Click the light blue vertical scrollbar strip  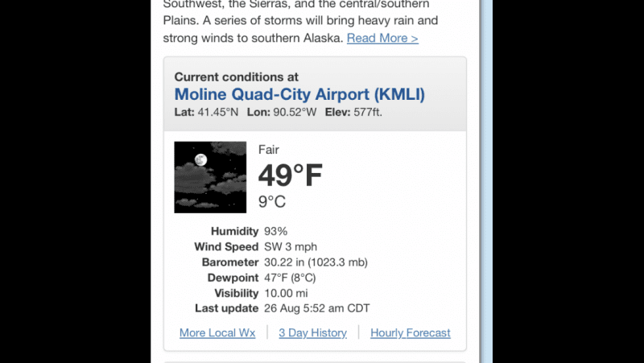pyautogui.click(x=486, y=182)
